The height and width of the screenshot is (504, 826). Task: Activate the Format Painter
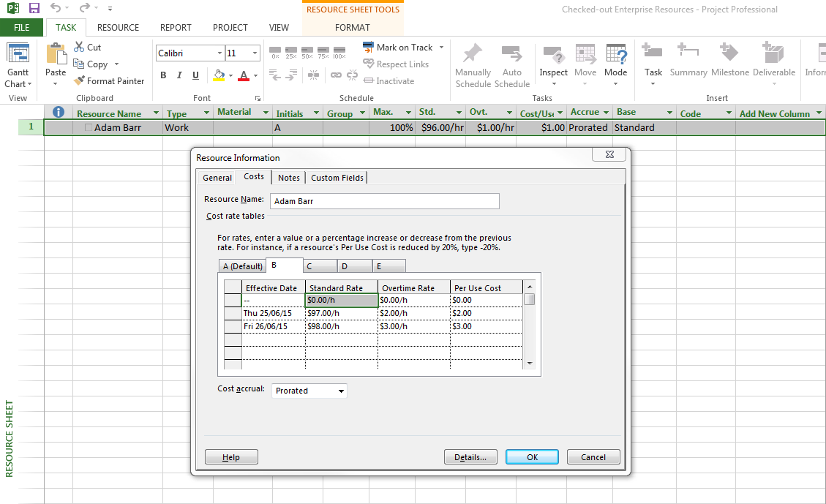point(109,80)
